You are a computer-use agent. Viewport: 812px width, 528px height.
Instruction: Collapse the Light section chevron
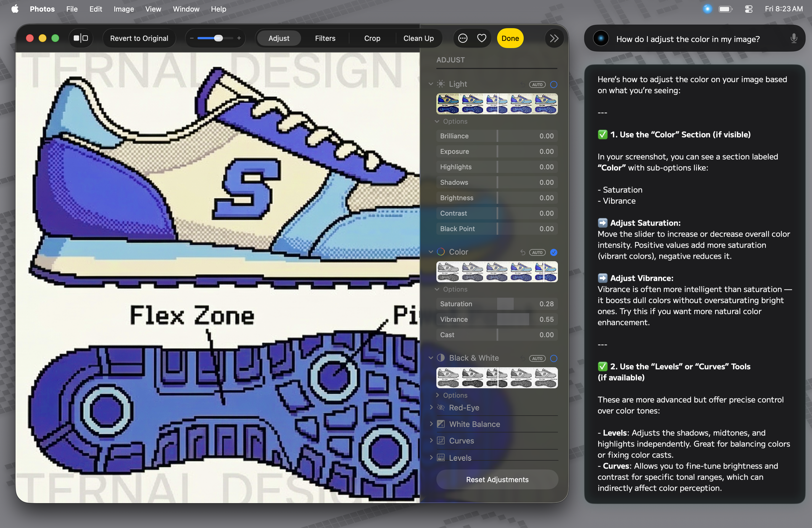[x=431, y=84]
